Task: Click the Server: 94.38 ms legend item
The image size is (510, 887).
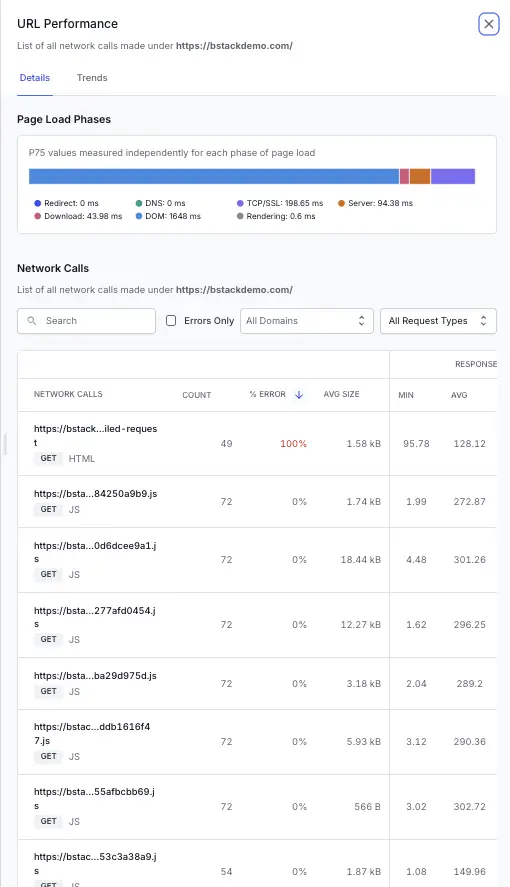Action: pyautogui.click(x=375, y=203)
